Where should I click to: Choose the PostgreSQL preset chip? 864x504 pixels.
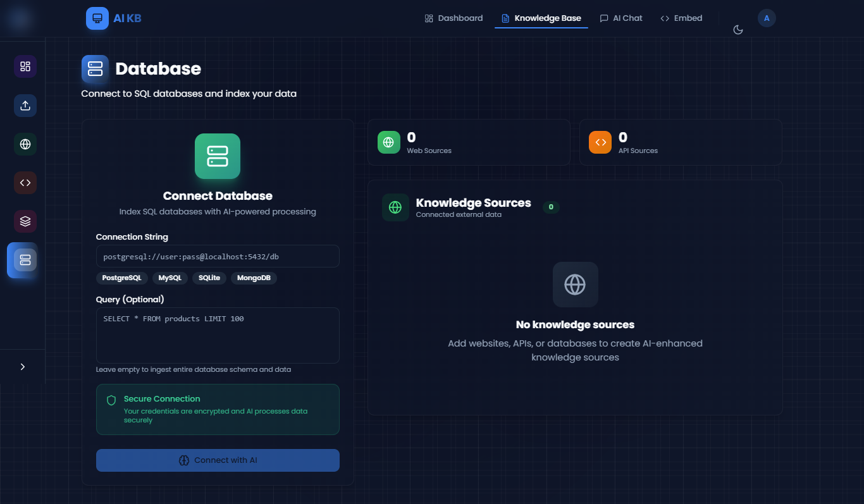(x=122, y=278)
